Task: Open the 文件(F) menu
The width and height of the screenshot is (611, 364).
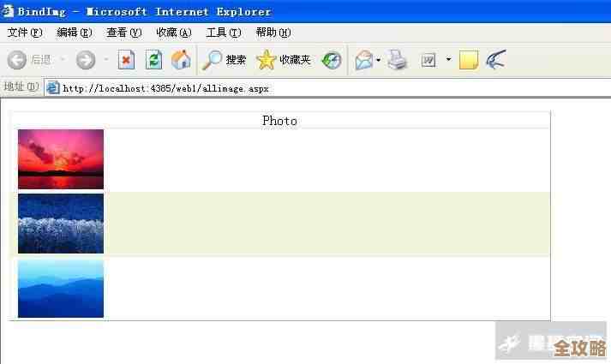Action: (x=24, y=33)
